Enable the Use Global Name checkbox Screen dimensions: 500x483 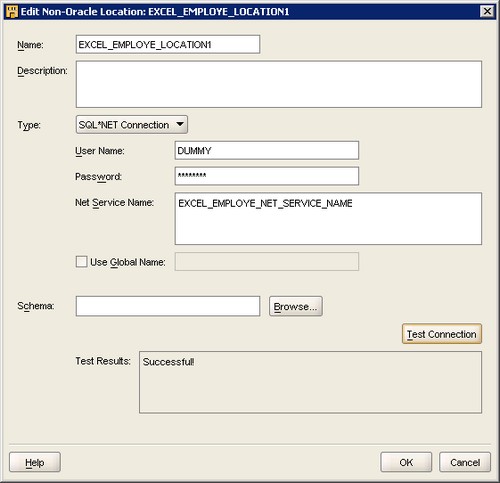pyautogui.click(x=81, y=262)
